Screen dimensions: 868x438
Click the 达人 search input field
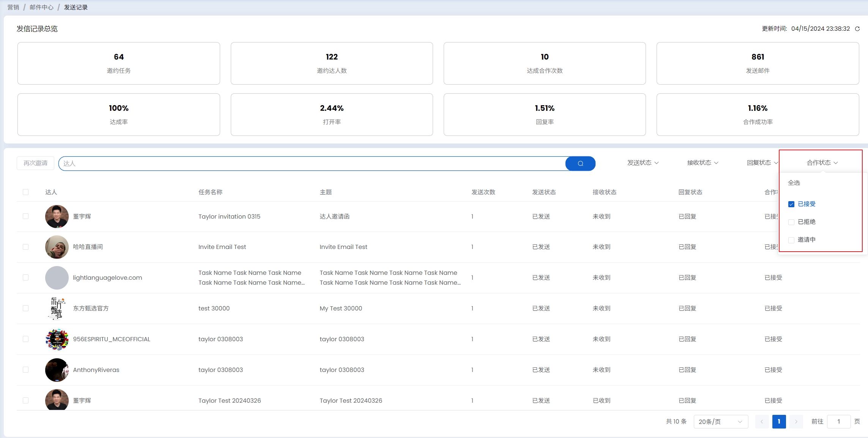(311, 164)
